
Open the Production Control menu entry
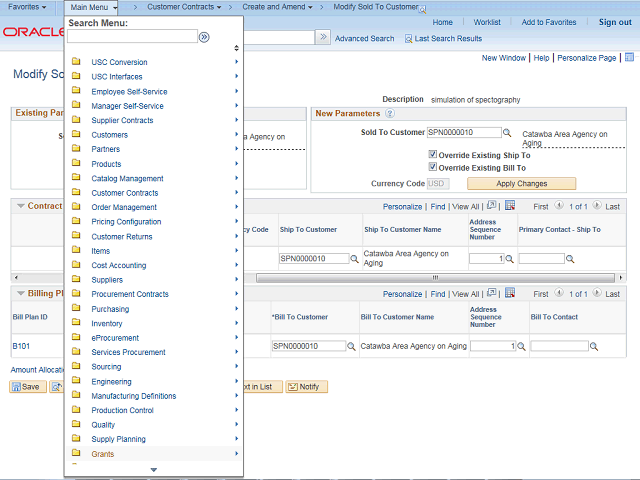tap(122, 411)
